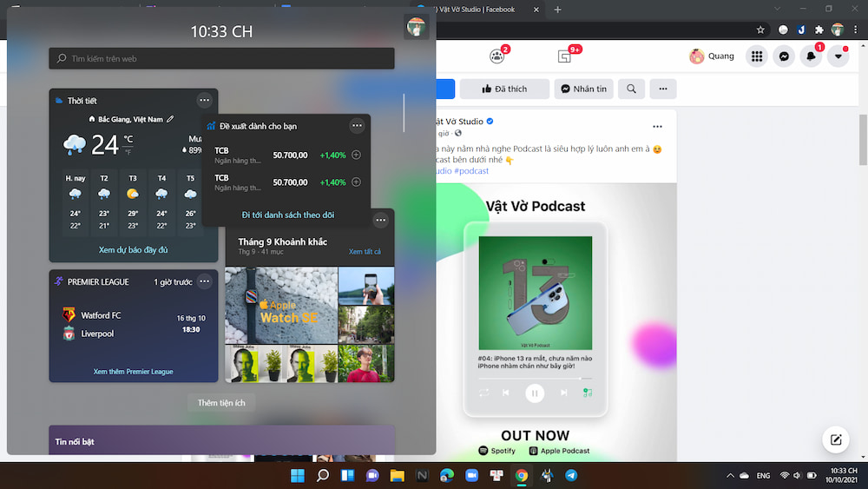868x489 pixels.
Task: Open Facebook notifications bell
Action: (811, 56)
